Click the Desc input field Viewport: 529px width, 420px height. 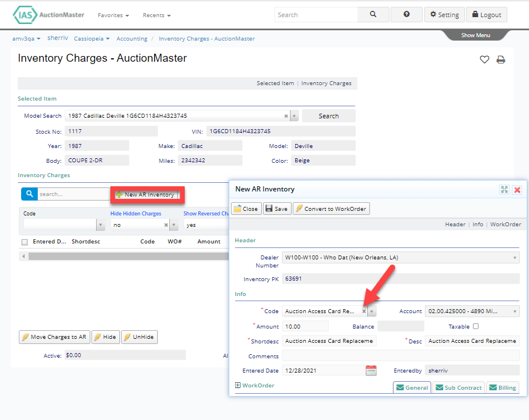(472, 341)
